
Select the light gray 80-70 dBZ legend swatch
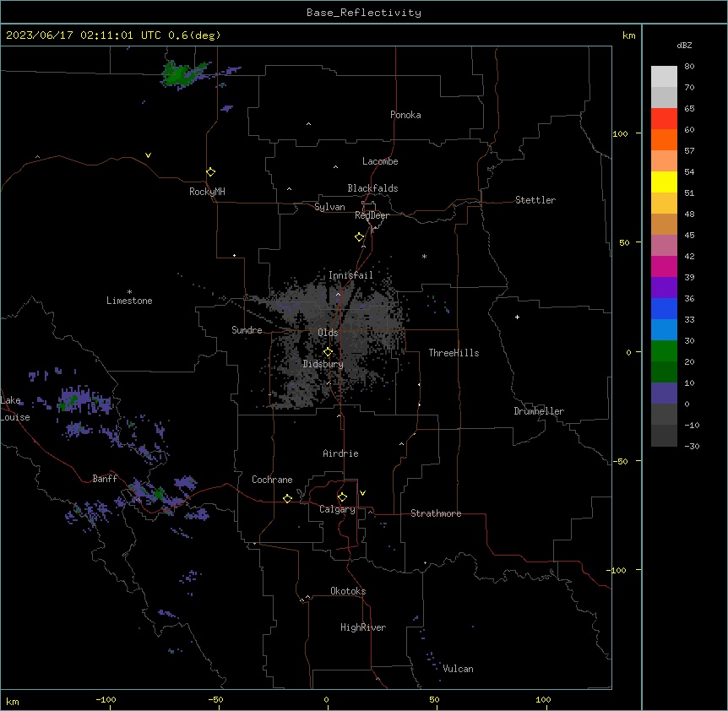(x=664, y=76)
